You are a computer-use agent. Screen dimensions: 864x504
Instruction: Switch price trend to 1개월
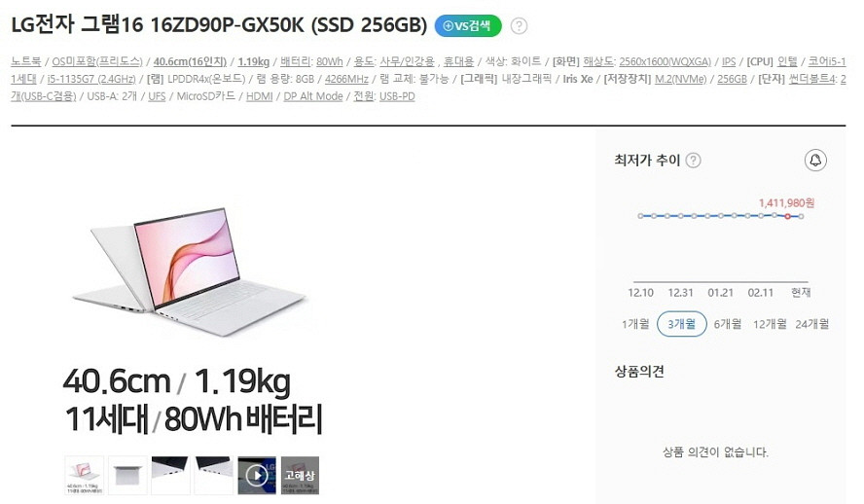click(635, 324)
